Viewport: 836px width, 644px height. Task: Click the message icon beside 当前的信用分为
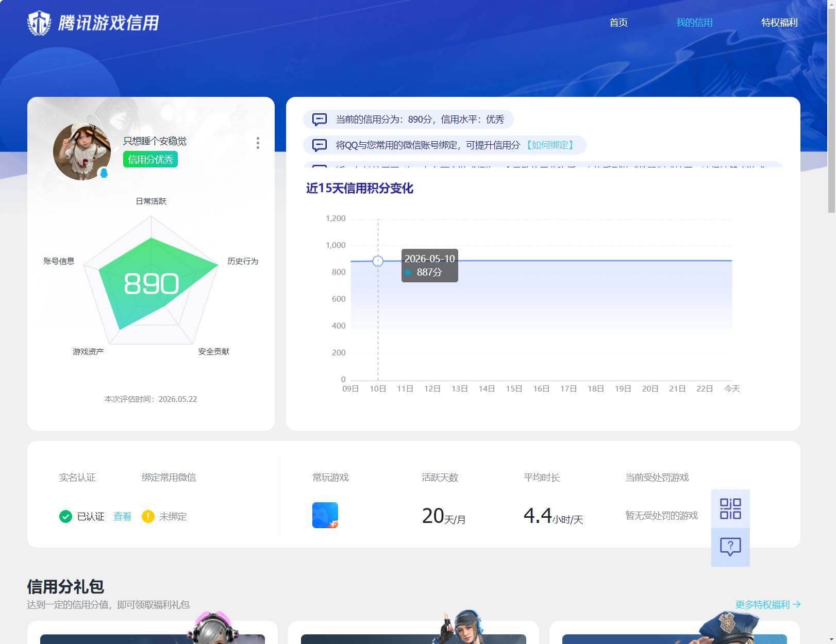click(x=320, y=120)
